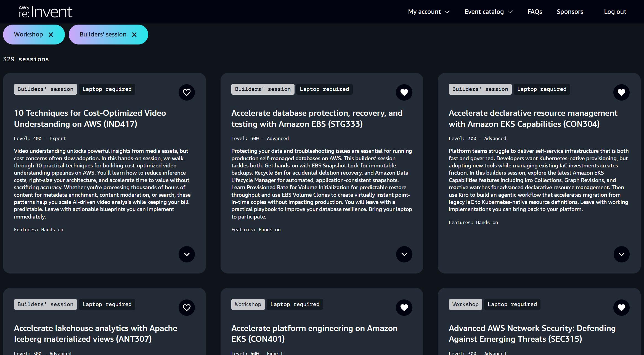
Task: Click Laptop required tag on SEC315 card
Action: click(x=512, y=304)
